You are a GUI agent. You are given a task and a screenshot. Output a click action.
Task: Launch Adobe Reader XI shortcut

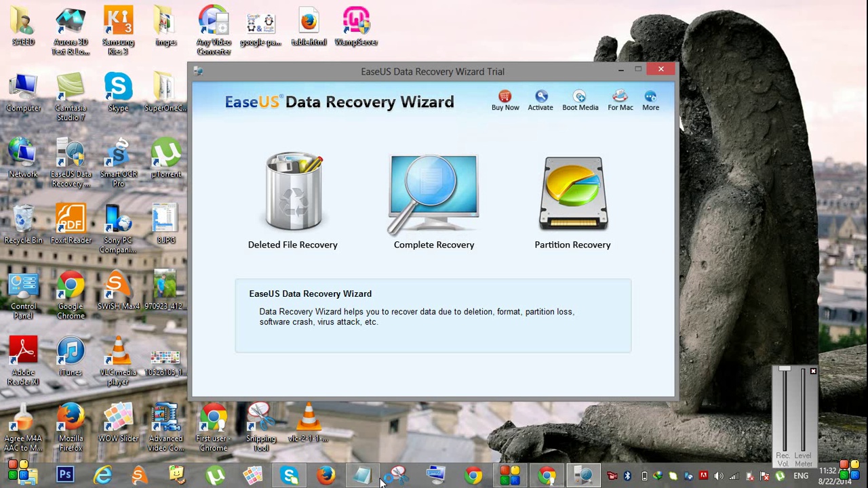pyautogui.click(x=23, y=361)
